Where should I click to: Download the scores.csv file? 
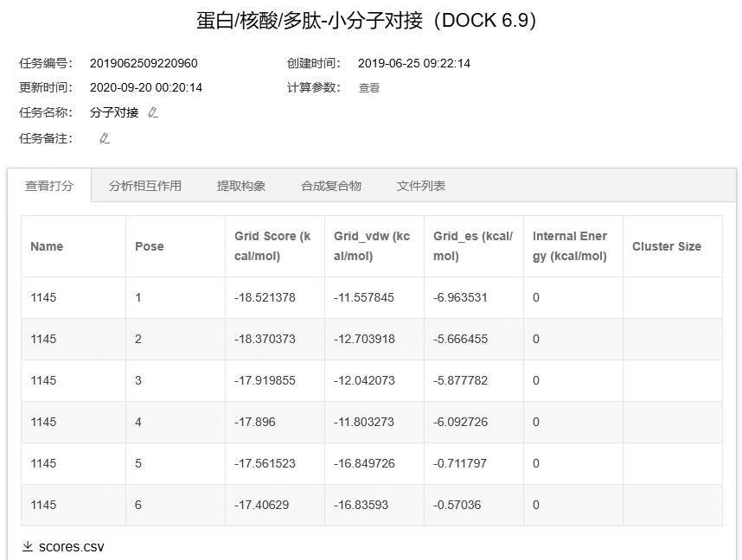(71, 547)
